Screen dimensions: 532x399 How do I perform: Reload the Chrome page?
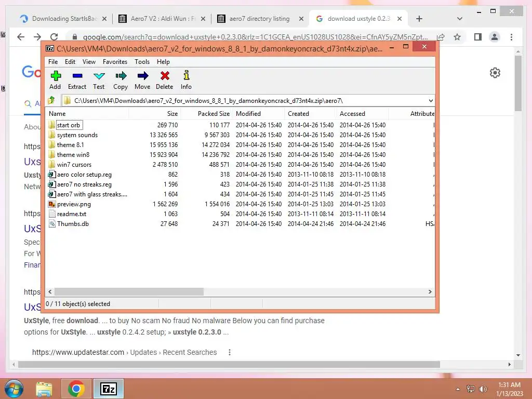click(x=54, y=37)
